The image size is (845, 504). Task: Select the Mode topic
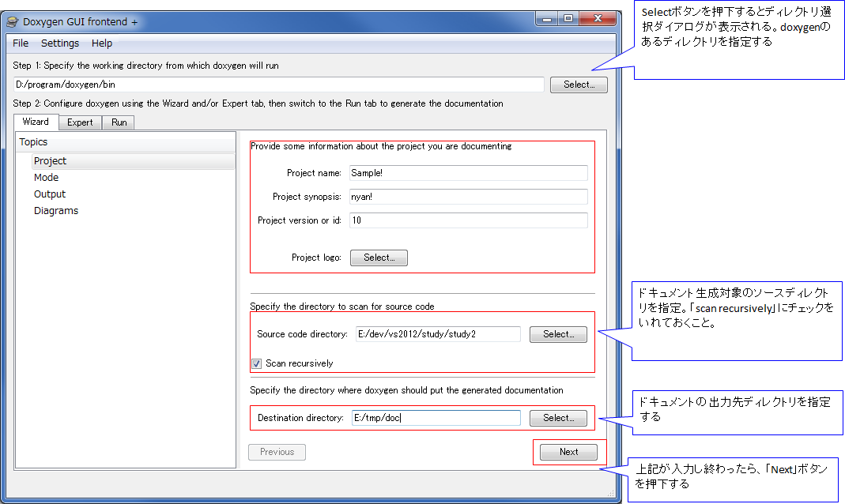47,178
